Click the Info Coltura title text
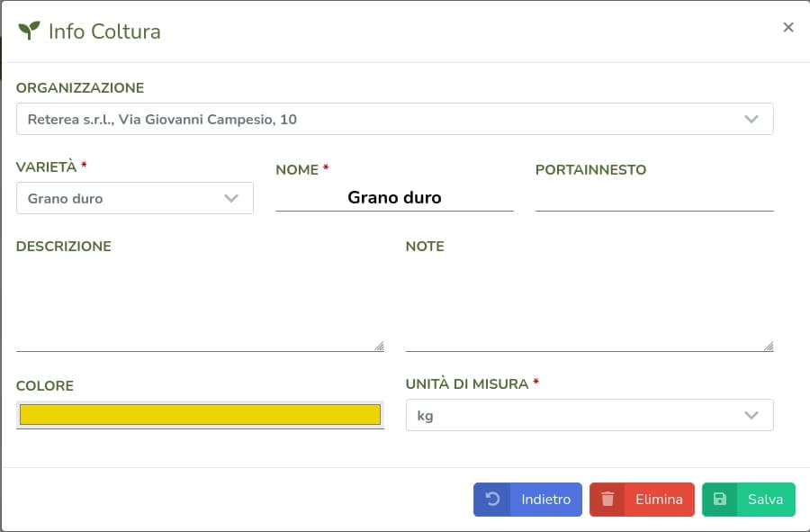 [104, 32]
